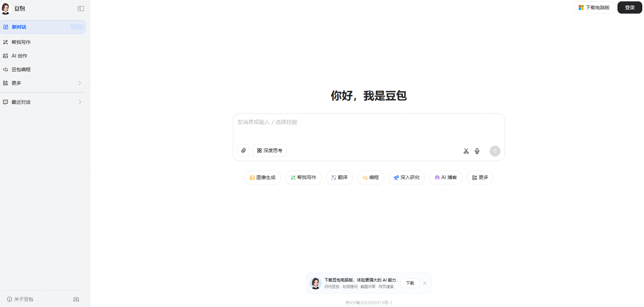Collapse the sidebar with the panel icon

point(81,8)
